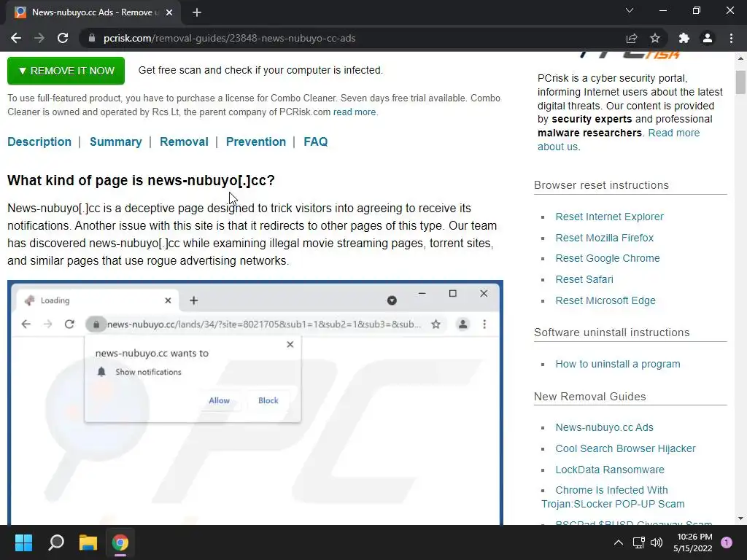
Task: Click the Chrome taskbar icon
Action: pyautogui.click(x=120, y=542)
